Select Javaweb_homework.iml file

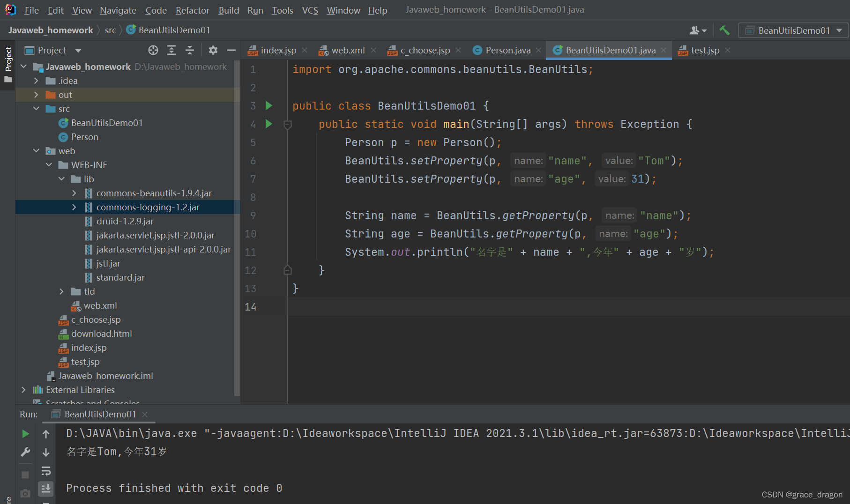[105, 376]
